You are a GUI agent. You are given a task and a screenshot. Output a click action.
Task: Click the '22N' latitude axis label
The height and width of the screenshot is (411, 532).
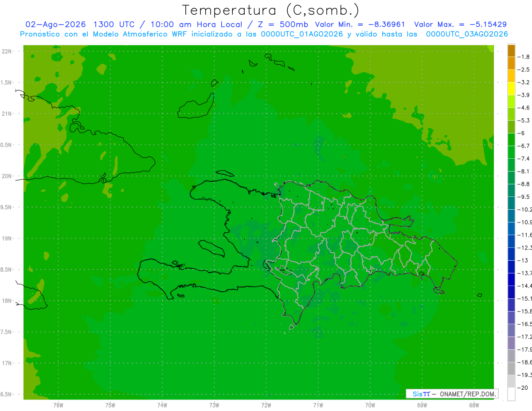point(7,51)
